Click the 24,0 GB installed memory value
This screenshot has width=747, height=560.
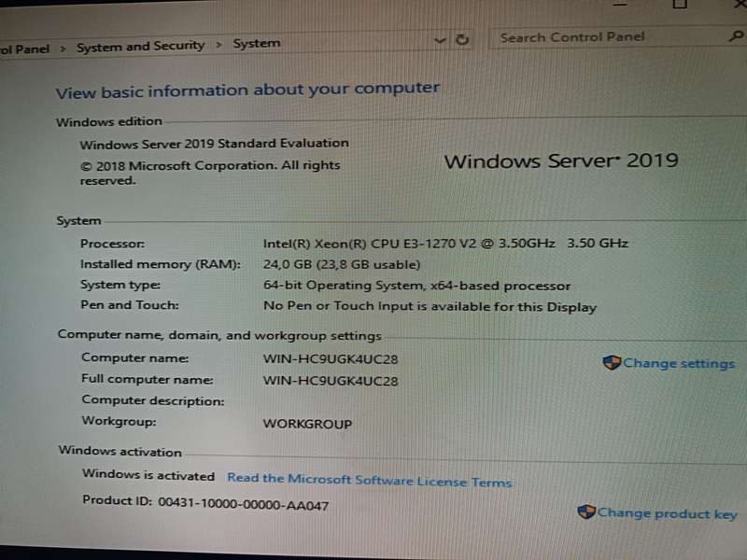coord(342,264)
